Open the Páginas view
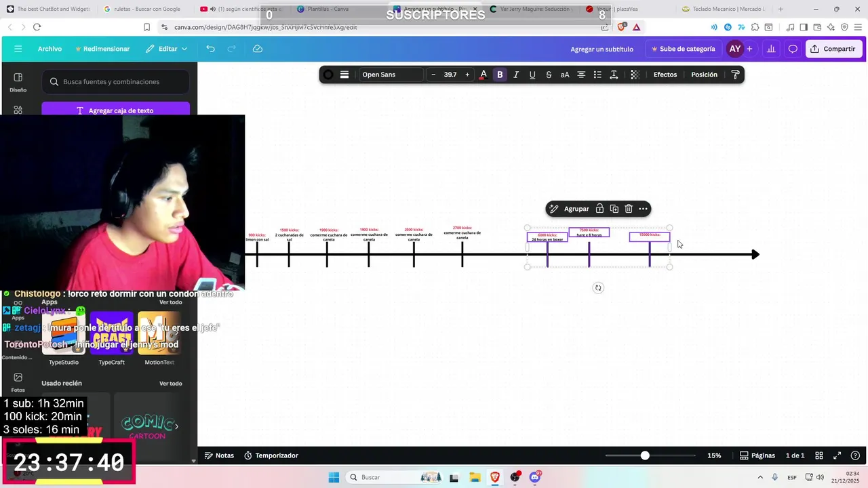 click(757, 455)
